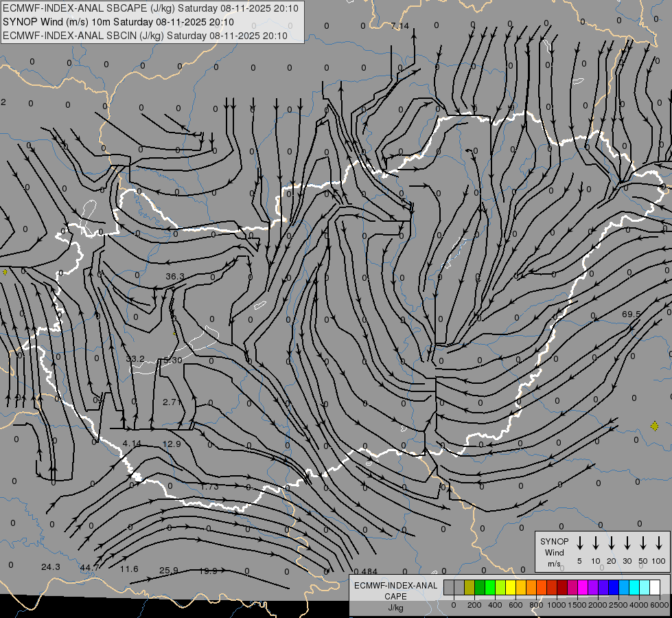
Task: Click the 2.71 value on the map
Action: tap(172, 402)
